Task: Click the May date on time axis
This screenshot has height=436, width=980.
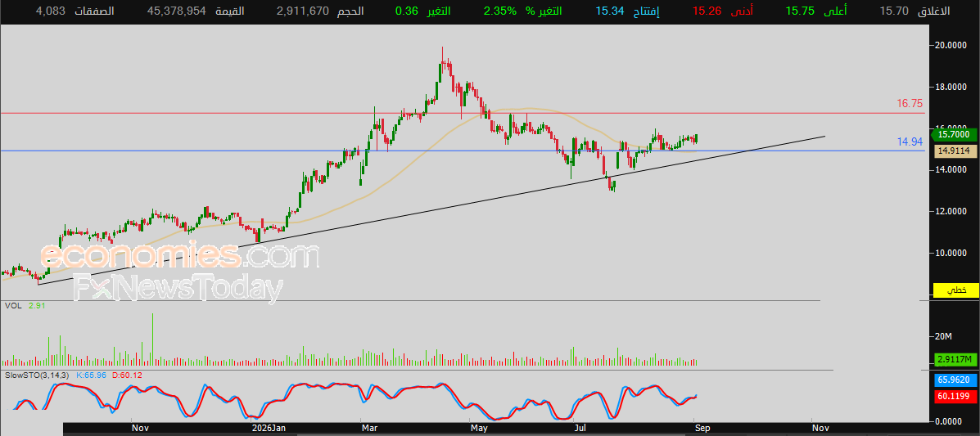Action: [480, 428]
